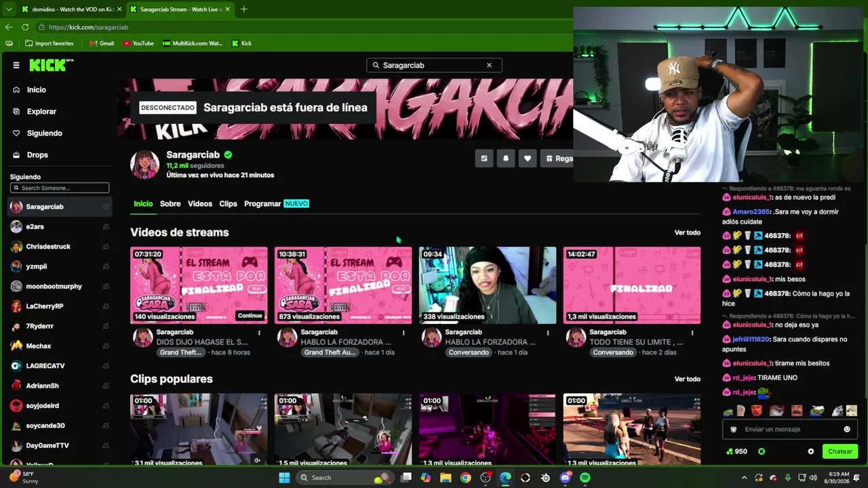Click the shield icon in chat input
This screenshot has width=868, height=488.
tap(733, 429)
